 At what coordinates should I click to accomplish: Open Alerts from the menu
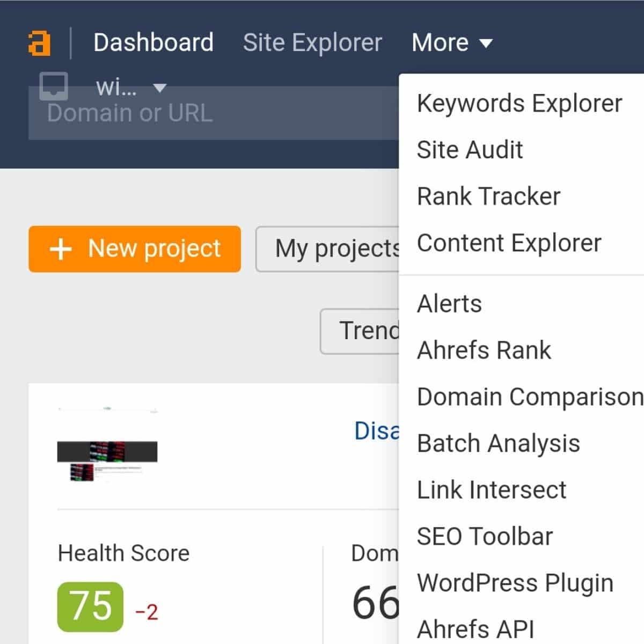pos(449,304)
